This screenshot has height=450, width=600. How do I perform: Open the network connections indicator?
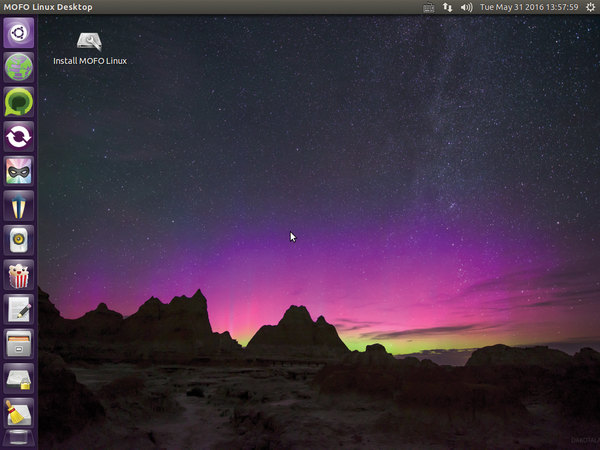447,7
